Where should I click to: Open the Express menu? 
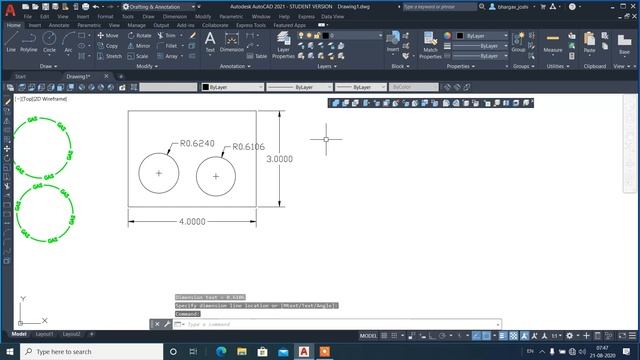tap(306, 17)
